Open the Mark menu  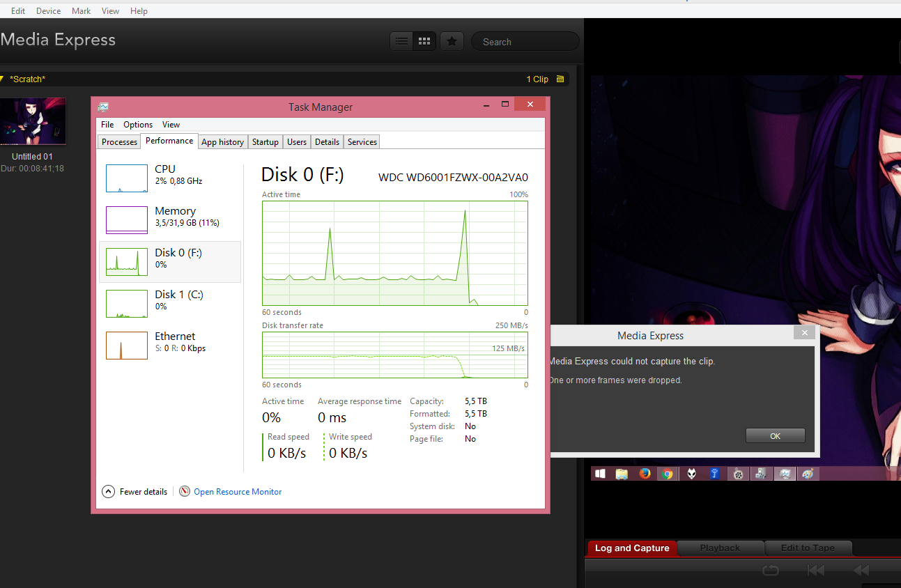point(81,11)
